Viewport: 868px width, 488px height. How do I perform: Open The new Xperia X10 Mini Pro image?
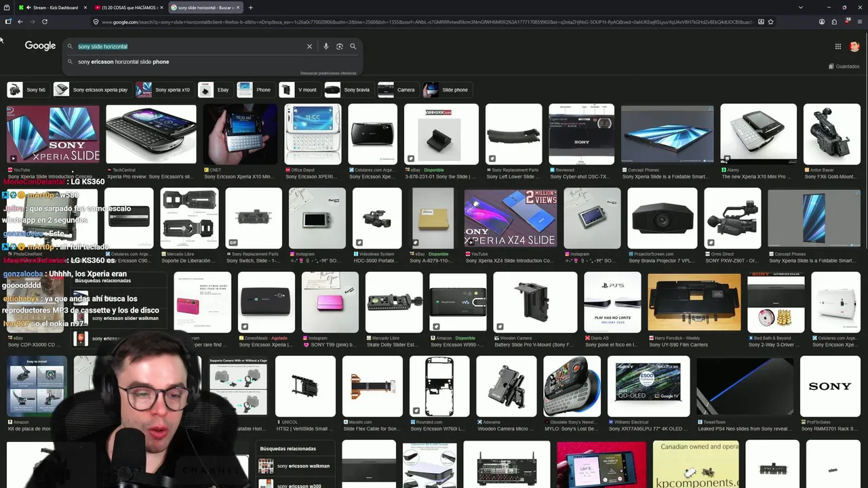coord(758,134)
